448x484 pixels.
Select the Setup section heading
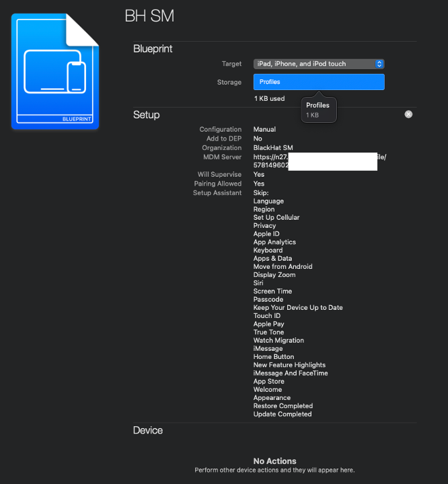(x=146, y=115)
